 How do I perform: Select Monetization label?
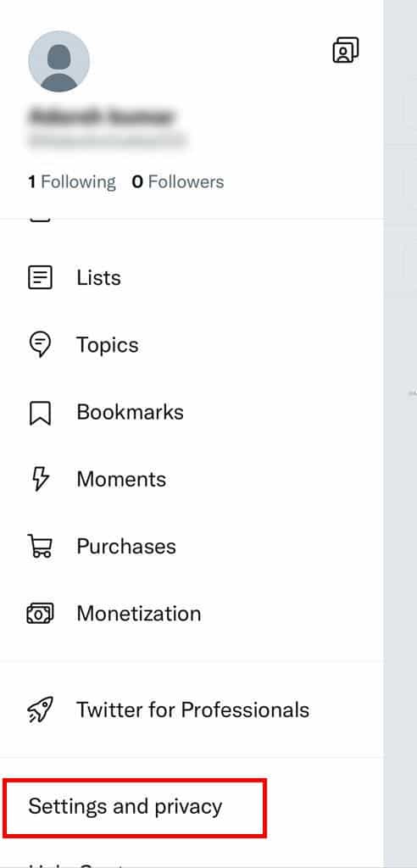138,614
